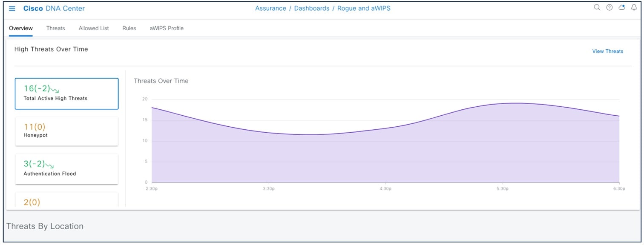
Task: Select the Overview tab
Action: [21, 28]
